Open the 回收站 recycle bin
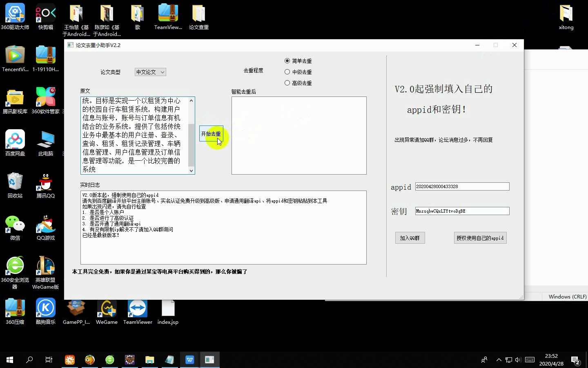Viewport: 588px width, 368px height. [x=15, y=185]
